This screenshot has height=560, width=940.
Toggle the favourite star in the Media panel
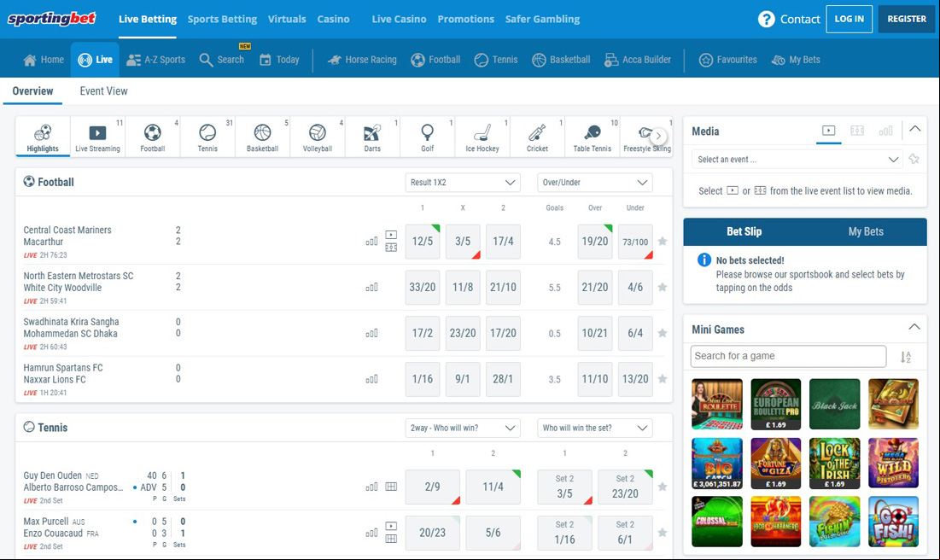(914, 160)
